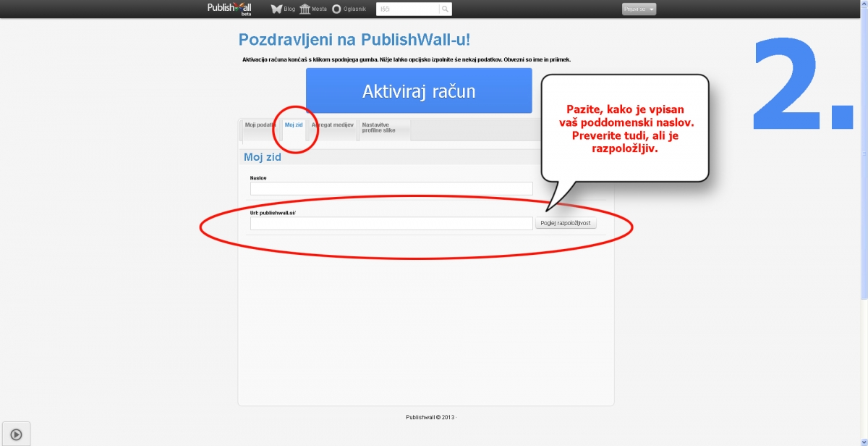This screenshot has width=868, height=446.
Task: Click the scrollbar down arrow
Action: 864,441
